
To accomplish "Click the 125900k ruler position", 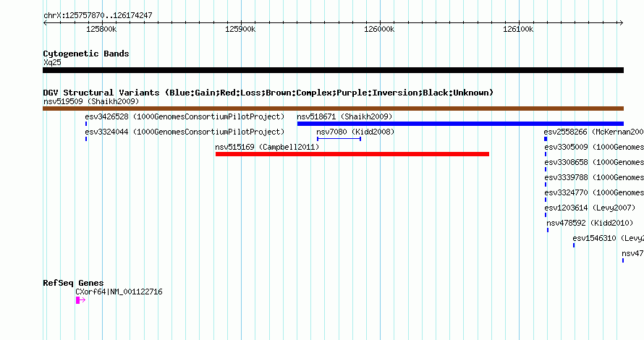I will coord(240,29).
